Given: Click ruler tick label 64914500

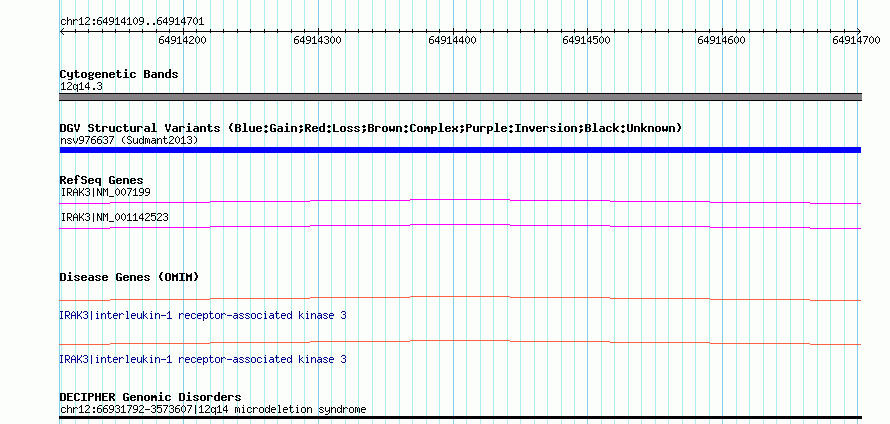Looking at the screenshot, I should click(x=586, y=40).
